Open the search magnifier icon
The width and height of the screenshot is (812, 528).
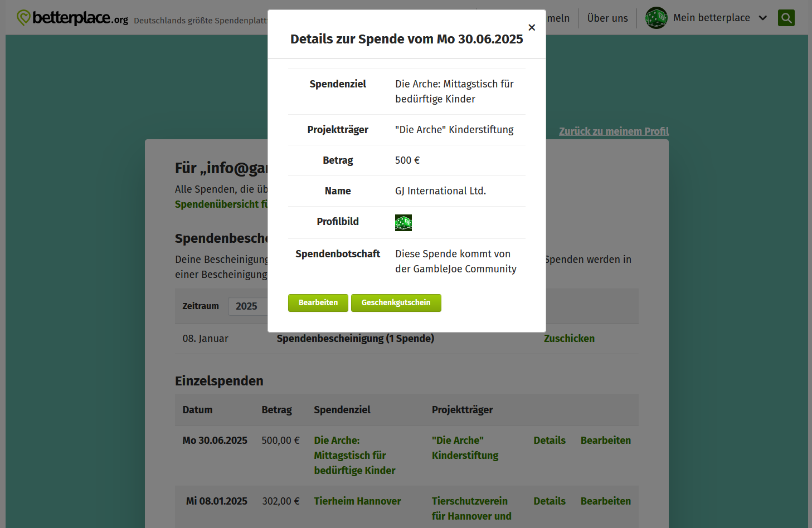coord(786,18)
